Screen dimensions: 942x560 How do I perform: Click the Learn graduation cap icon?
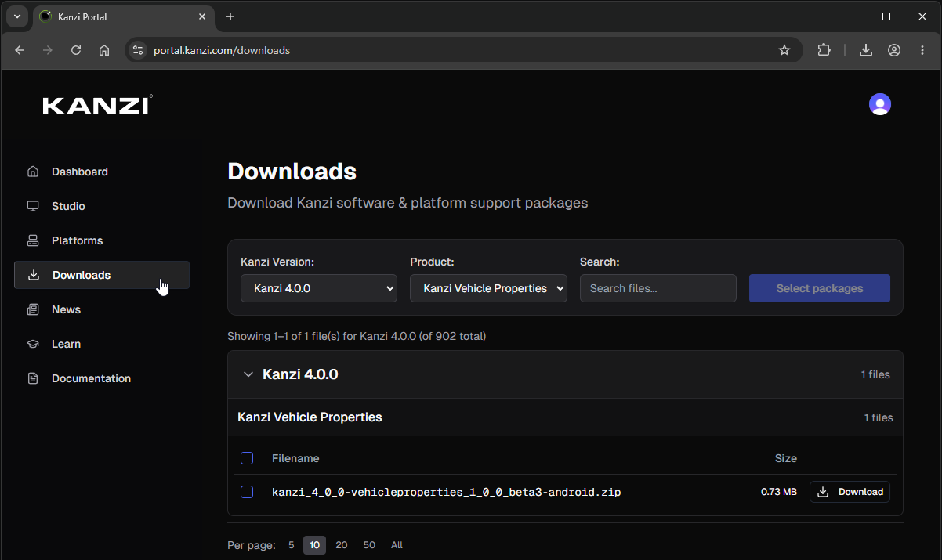33,344
